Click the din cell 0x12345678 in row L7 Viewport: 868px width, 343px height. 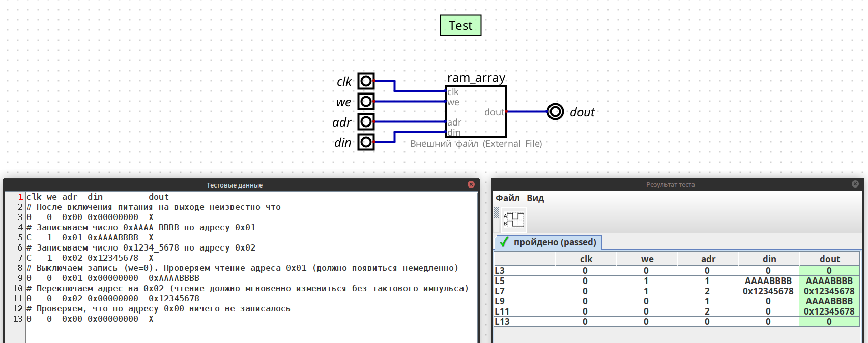click(768, 291)
